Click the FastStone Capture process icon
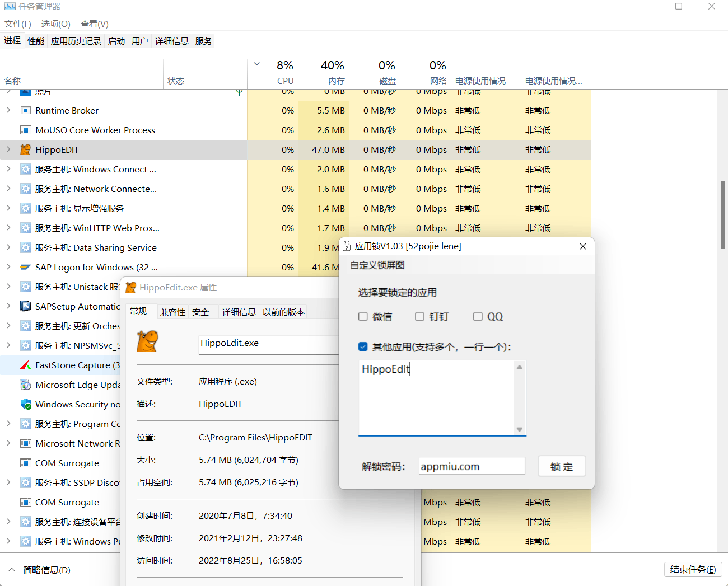 [x=25, y=365]
